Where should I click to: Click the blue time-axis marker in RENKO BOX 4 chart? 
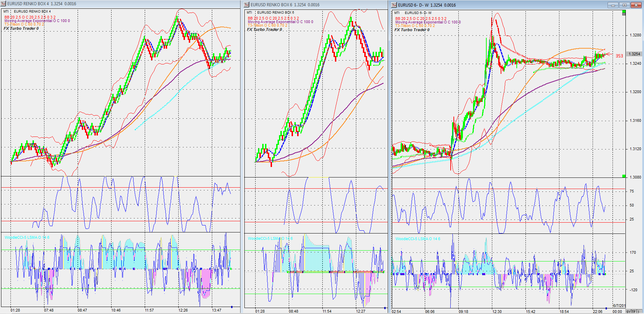point(232,307)
